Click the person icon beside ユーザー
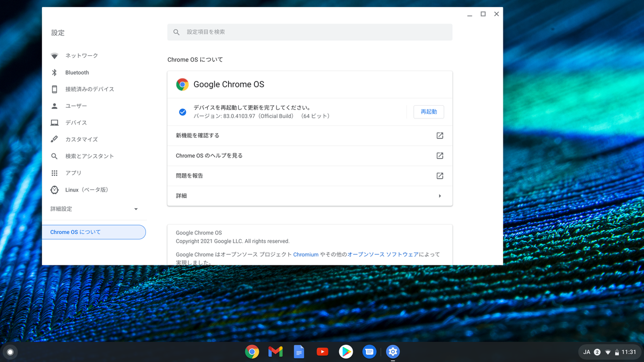 54,106
